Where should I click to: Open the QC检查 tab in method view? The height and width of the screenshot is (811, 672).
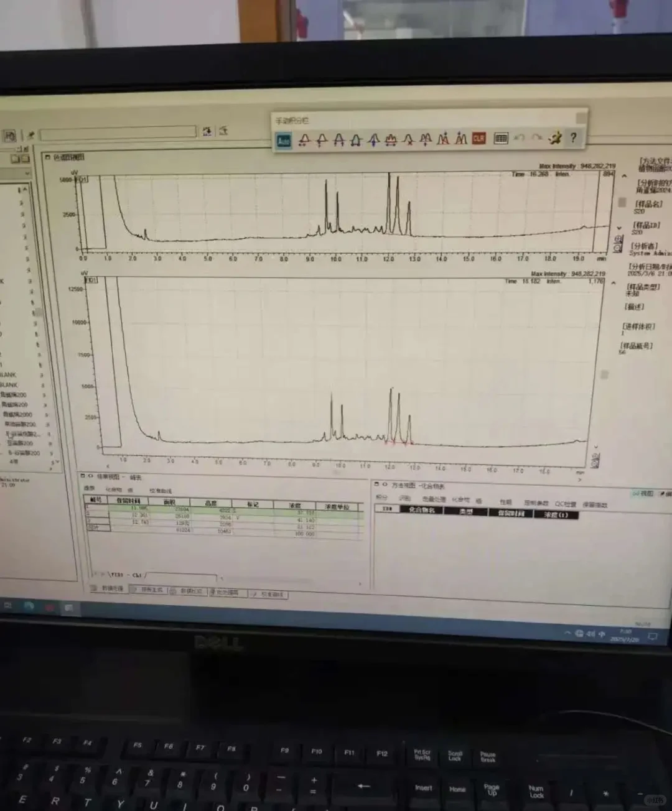click(x=566, y=504)
